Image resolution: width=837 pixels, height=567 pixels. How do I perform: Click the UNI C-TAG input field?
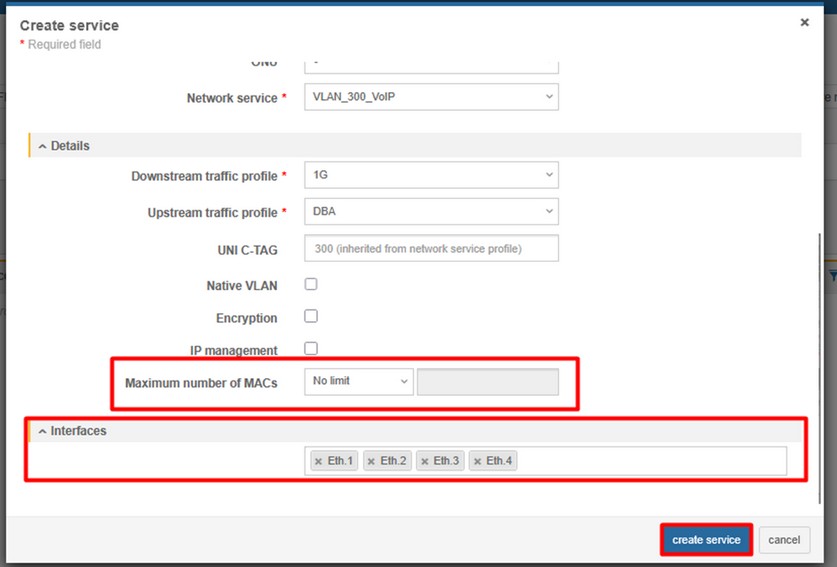tap(431, 248)
